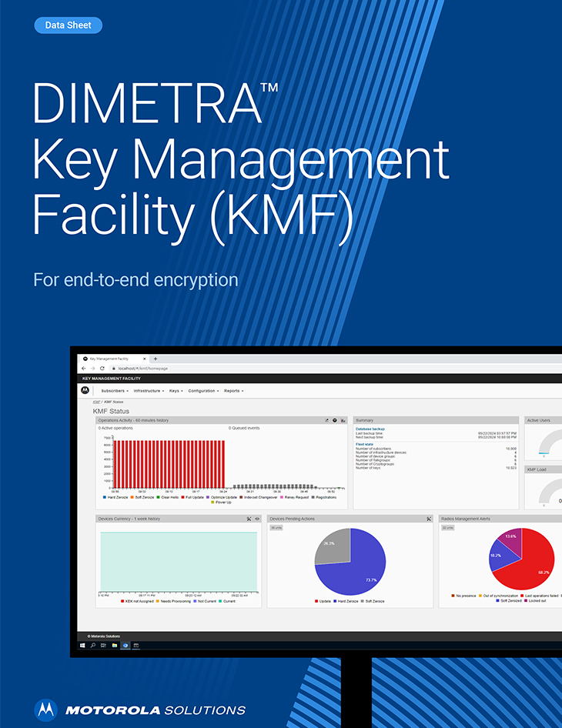Reload the KMF page
This screenshot has height=728, width=562.
[102, 368]
